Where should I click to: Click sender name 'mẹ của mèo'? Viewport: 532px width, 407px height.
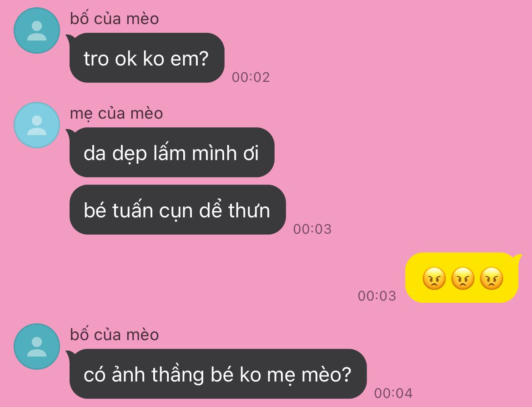(x=116, y=113)
